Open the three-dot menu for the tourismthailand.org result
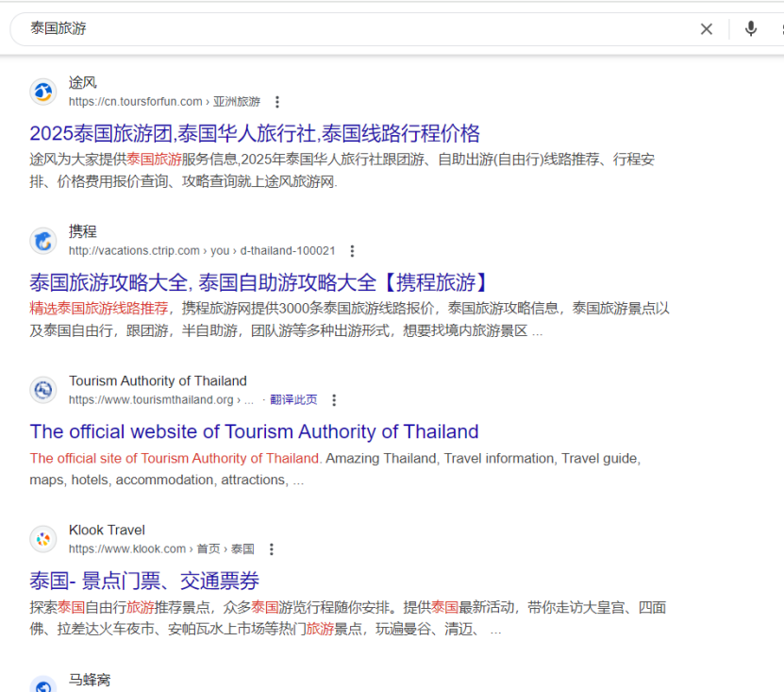 pyautogui.click(x=334, y=400)
